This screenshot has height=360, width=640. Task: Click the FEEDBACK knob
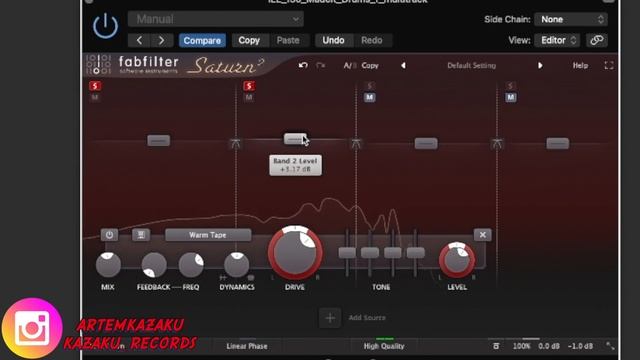coord(154,264)
